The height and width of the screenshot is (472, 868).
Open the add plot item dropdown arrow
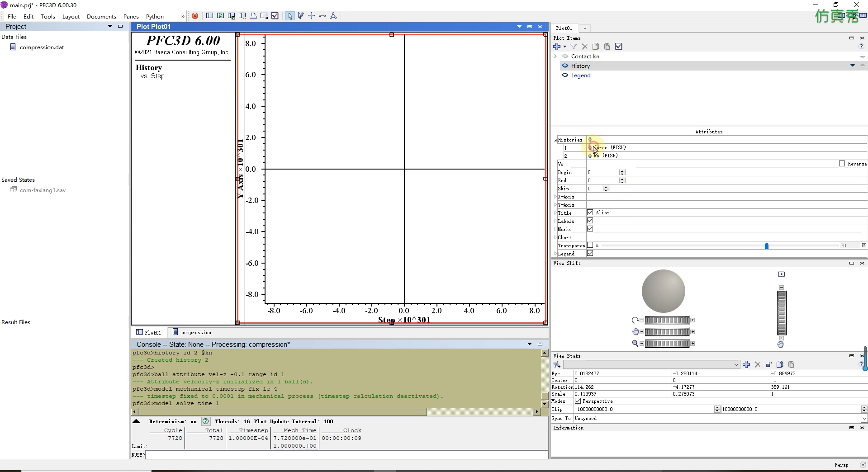click(564, 47)
